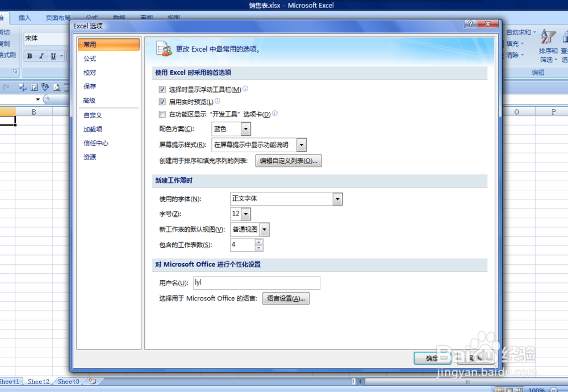Open the 配色方案 color scheme dropdown
This screenshot has height=392, width=568.
click(245, 129)
